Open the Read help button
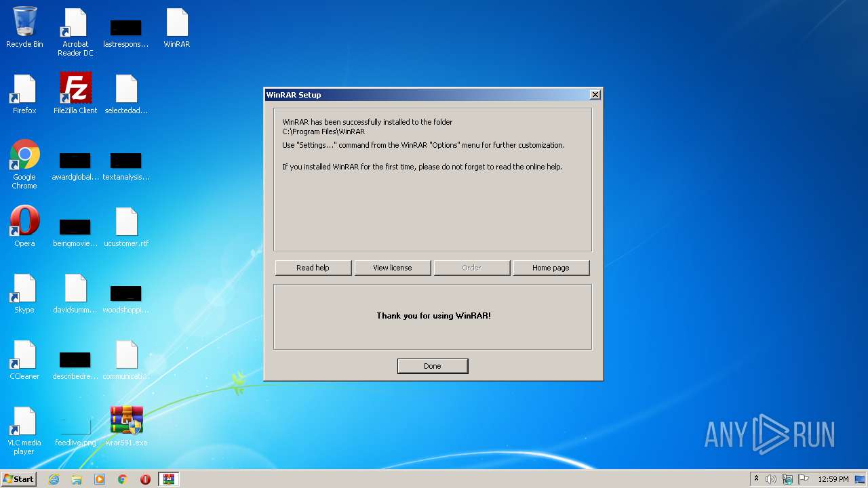Viewport: 868px width, 488px height. click(x=313, y=268)
